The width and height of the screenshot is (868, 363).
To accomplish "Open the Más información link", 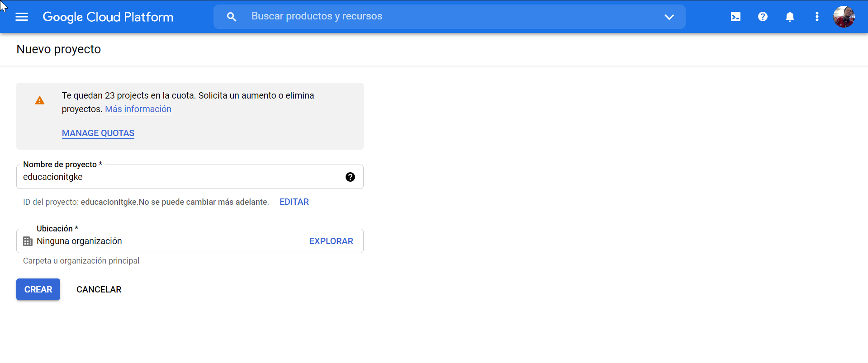I will [138, 109].
